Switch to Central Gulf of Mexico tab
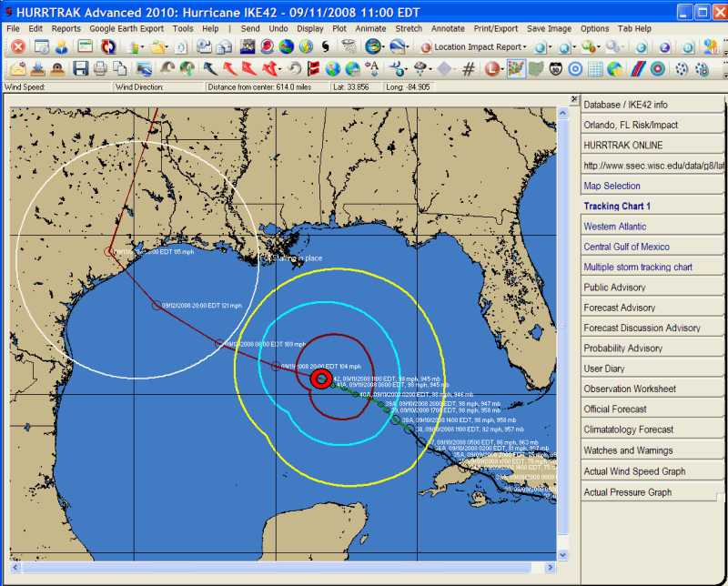Screen dimensions: 728x586 pos(626,247)
